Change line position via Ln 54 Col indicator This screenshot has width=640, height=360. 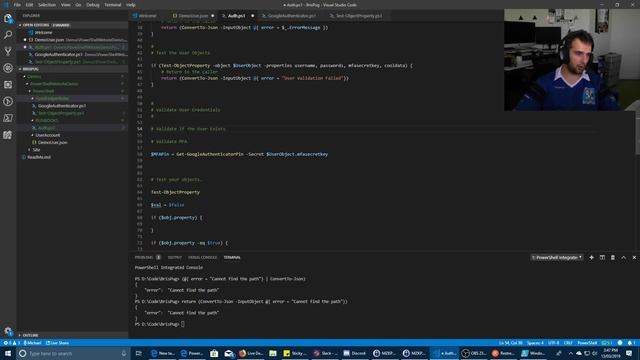click(x=510, y=343)
